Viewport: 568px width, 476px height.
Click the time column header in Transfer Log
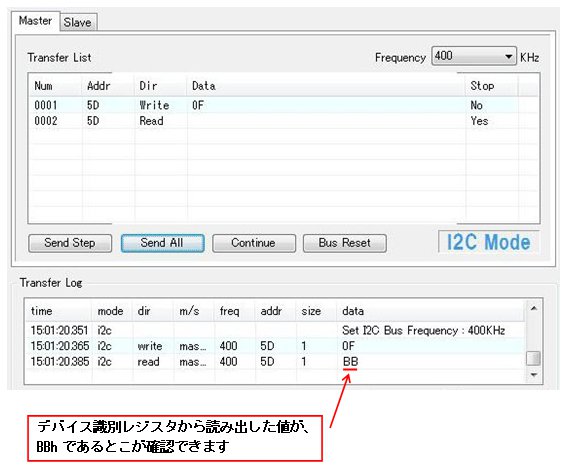pos(58,311)
